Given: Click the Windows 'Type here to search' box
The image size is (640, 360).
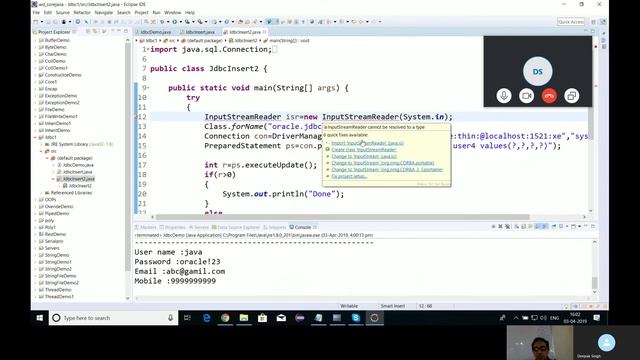Looking at the screenshot, I should [113, 318].
